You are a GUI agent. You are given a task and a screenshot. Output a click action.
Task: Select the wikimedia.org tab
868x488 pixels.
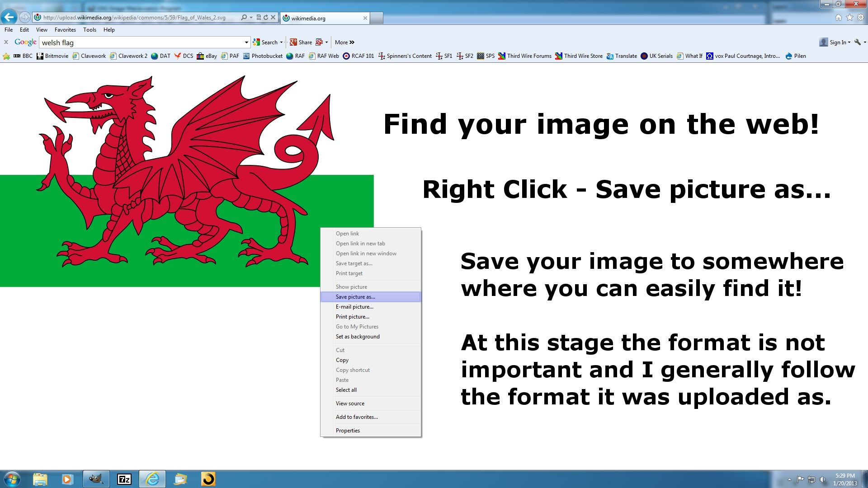[x=325, y=18]
